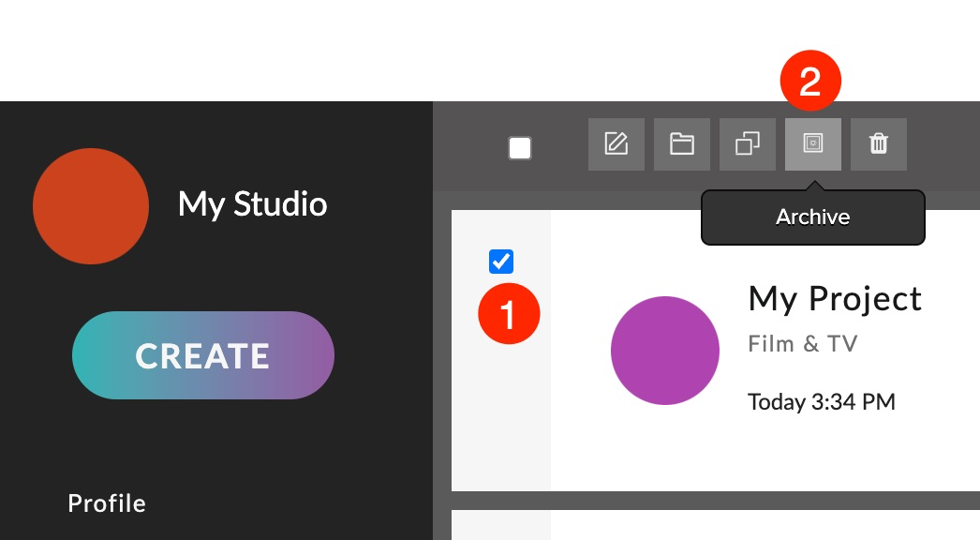Click the red number 1 marker
This screenshot has height=540, width=980.
509,314
